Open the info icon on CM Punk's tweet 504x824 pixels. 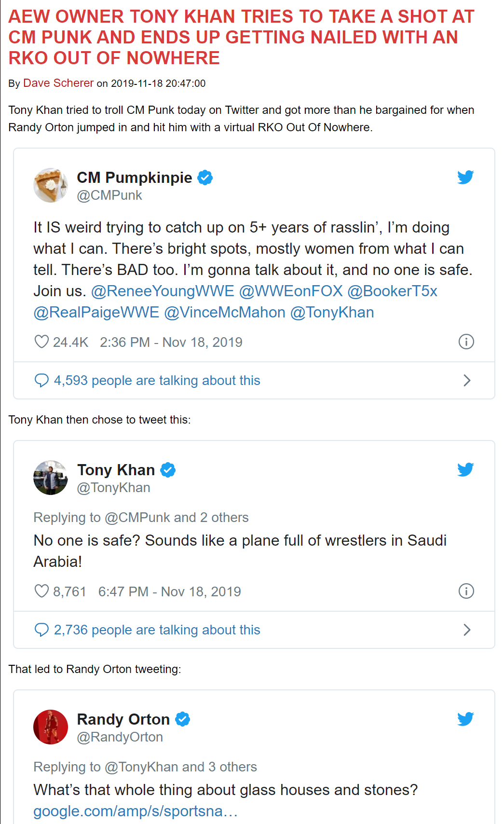tap(466, 342)
